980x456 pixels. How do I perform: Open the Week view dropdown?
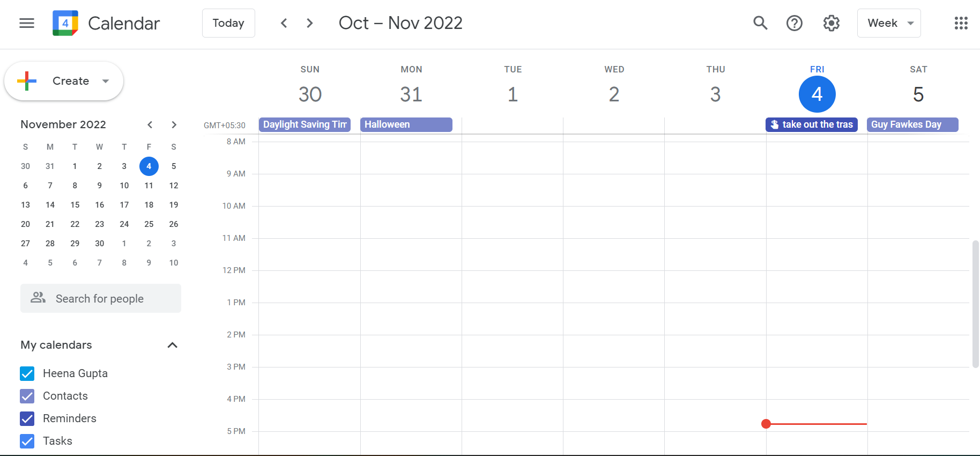(889, 23)
